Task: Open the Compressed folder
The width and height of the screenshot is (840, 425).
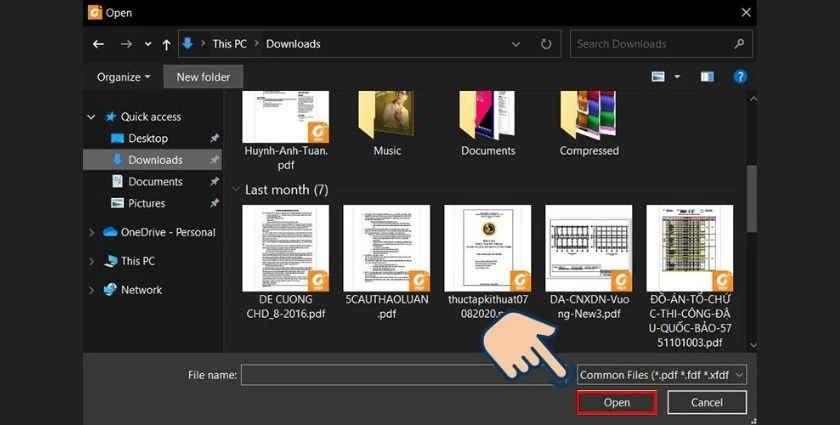Action: click(x=589, y=124)
